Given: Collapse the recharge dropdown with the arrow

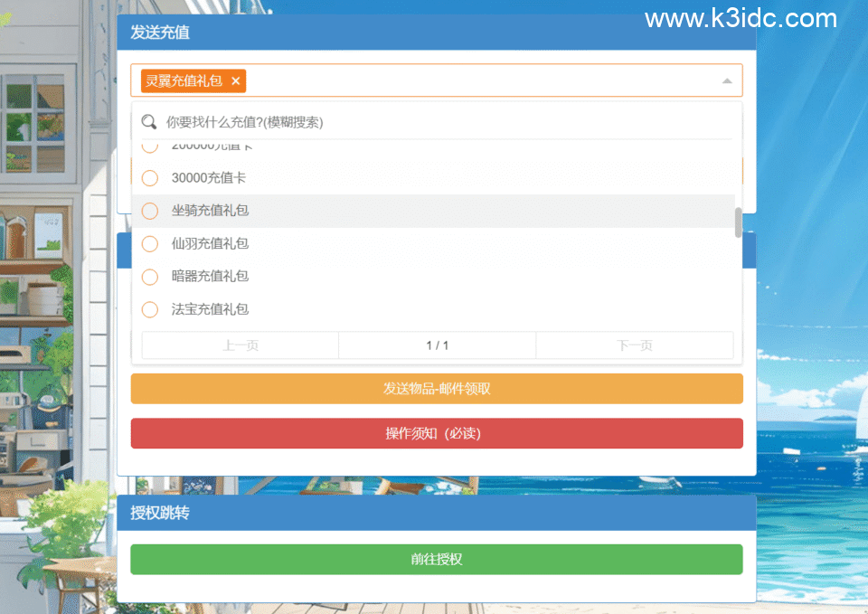Looking at the screenshot, I should click(x=727, y=80).
